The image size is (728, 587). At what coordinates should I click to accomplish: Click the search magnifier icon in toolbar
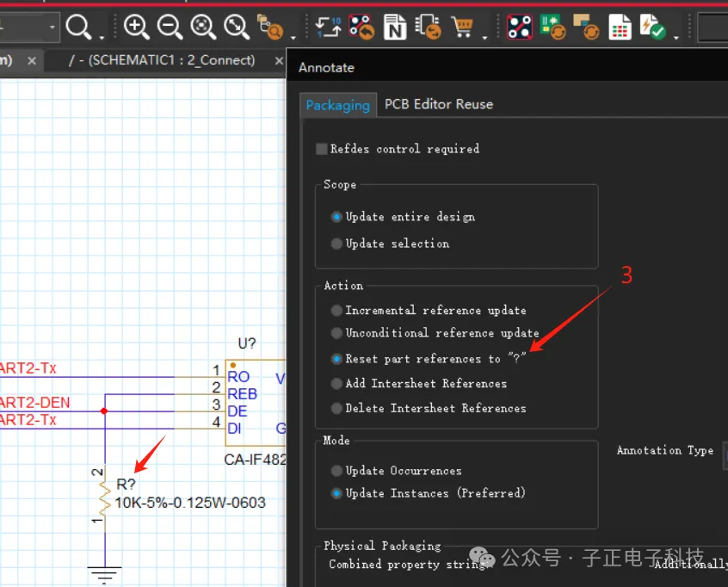(x=78, y=27)
